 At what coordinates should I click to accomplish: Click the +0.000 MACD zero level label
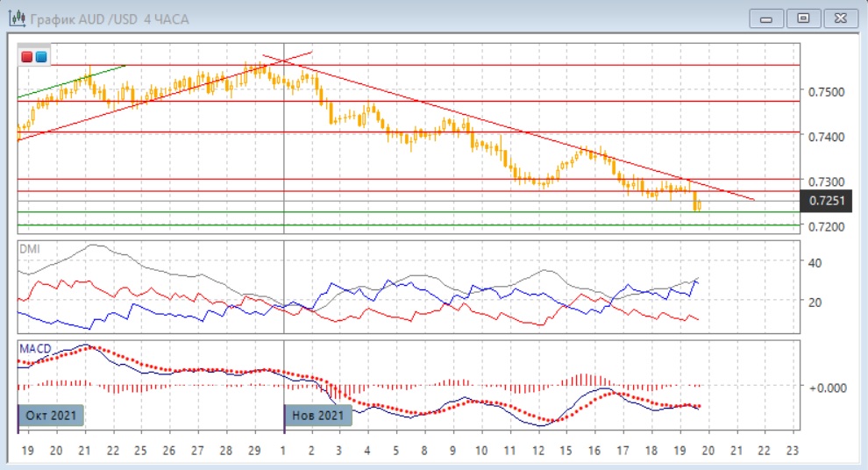tap(826, 387)
